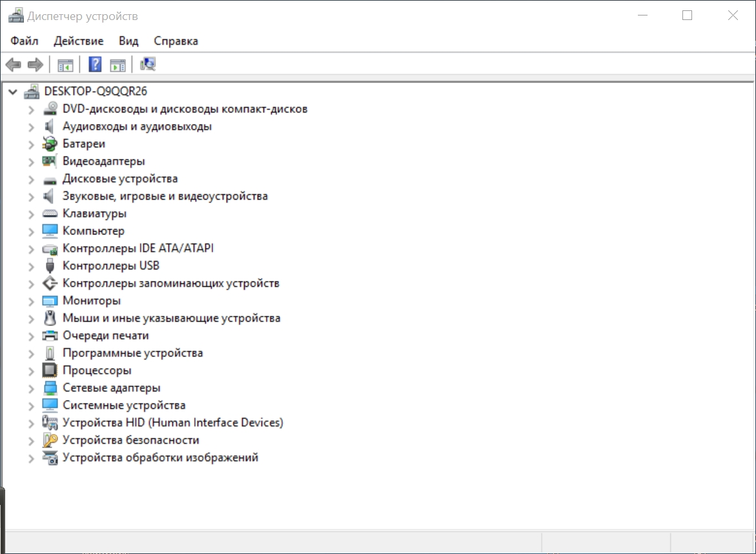Select the Клавиатуры item label

(x=94, y=214)
